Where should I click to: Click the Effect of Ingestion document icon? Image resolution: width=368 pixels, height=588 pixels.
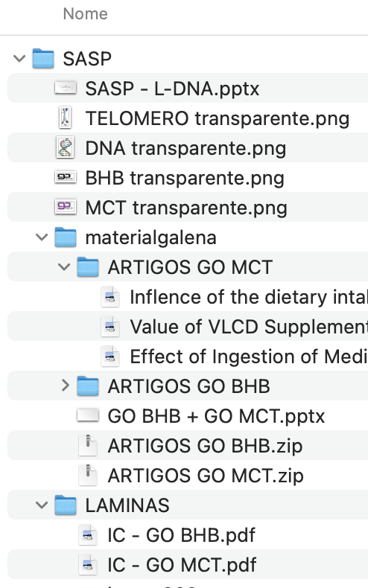[110, 357]
